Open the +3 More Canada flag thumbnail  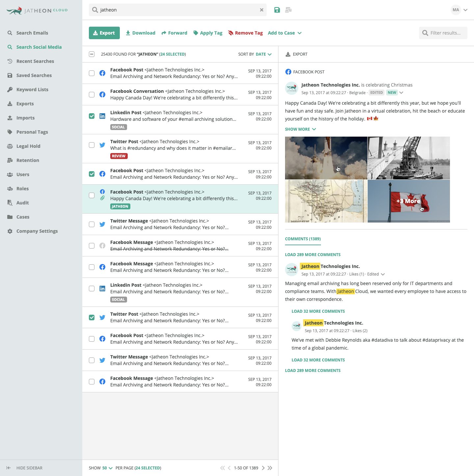point(408,201)
